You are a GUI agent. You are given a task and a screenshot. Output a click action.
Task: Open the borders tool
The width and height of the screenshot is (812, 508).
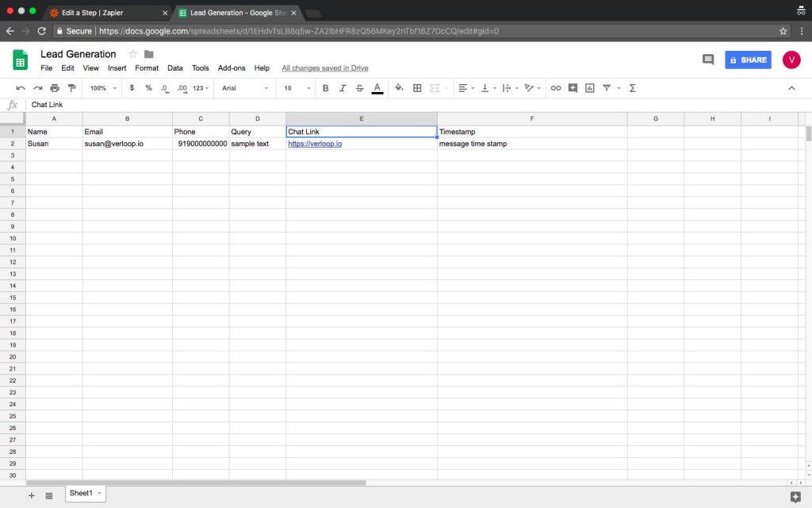click(x=417, y=88)
